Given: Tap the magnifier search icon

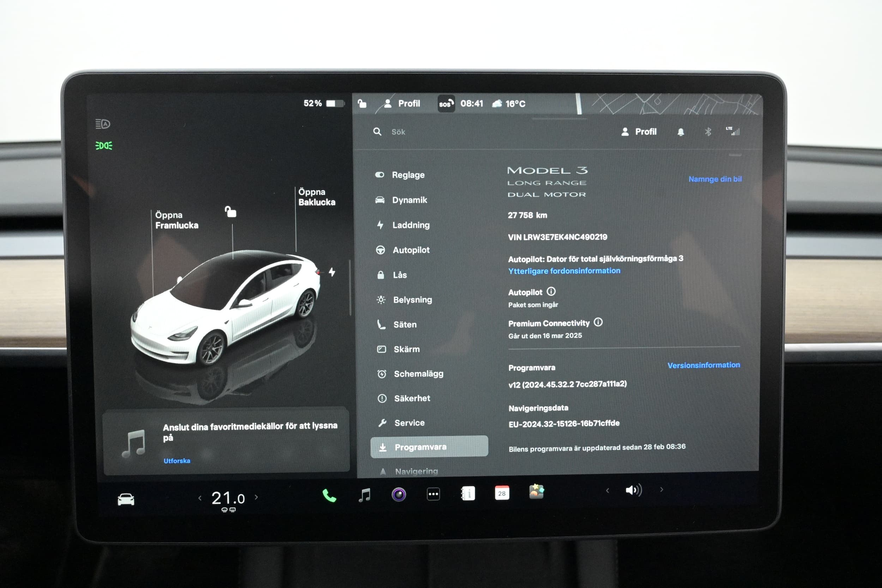Looking at the screenshot, I should (377, 132).
